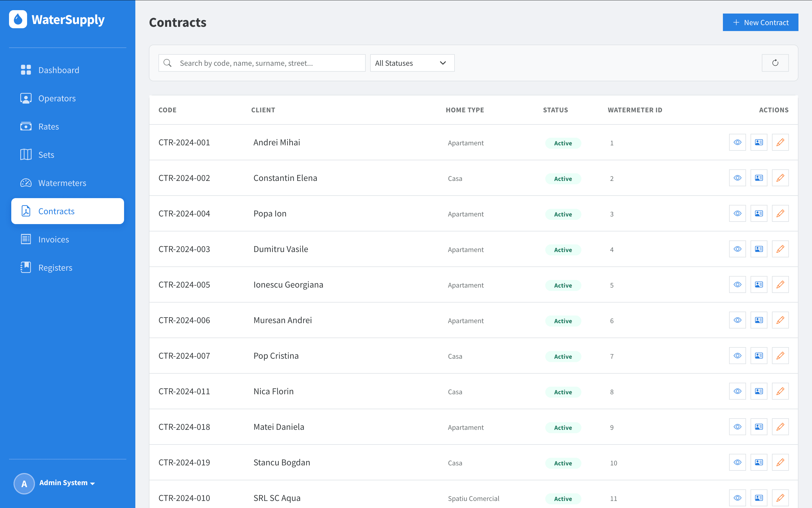The image size is (812, 508).
Task: Click the WATERMETER ID column header
Action: (x=635, y=110)
